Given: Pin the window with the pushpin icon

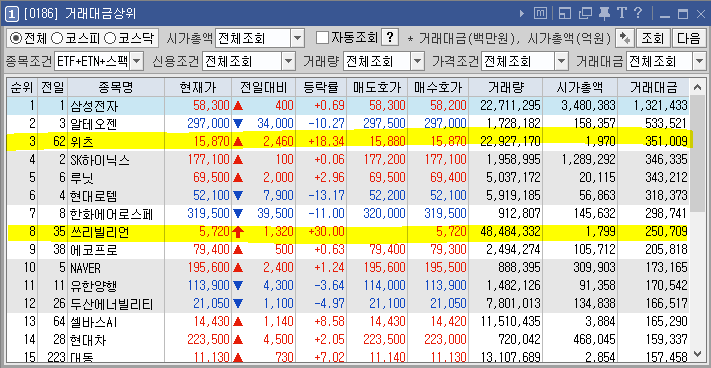Looking at the screenshot, I should [604, 14].
